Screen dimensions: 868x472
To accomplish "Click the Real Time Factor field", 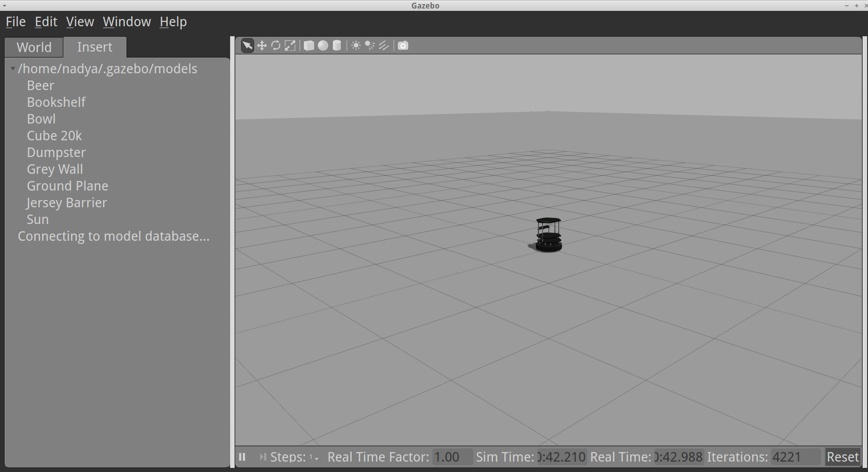I will pos(452,457).
